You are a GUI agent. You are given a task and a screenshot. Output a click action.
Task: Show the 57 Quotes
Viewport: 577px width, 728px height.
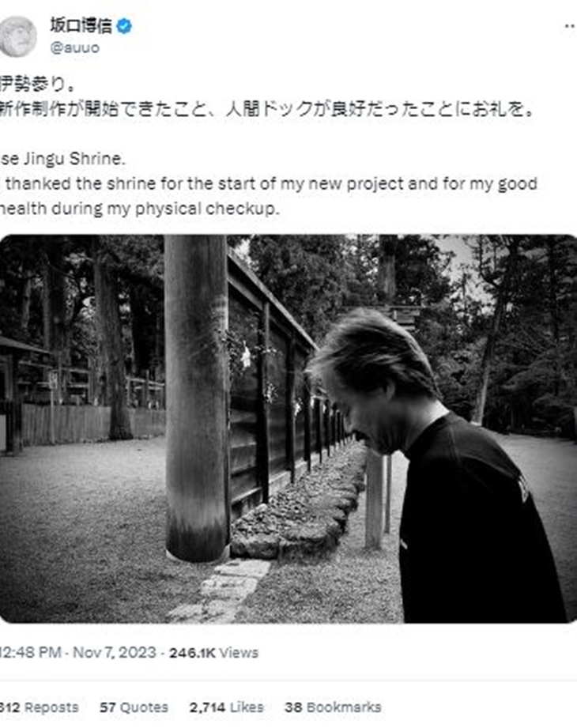tap(134, 707)
